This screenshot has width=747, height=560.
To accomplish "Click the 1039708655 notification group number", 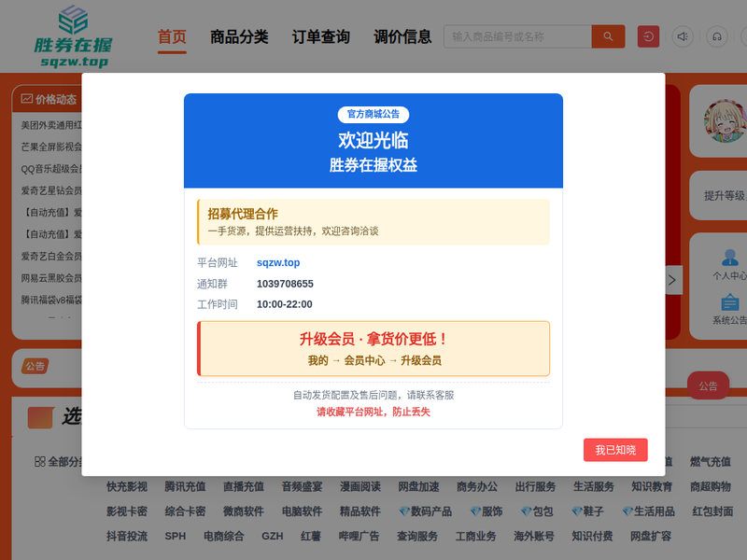I will tap(285, 284).
